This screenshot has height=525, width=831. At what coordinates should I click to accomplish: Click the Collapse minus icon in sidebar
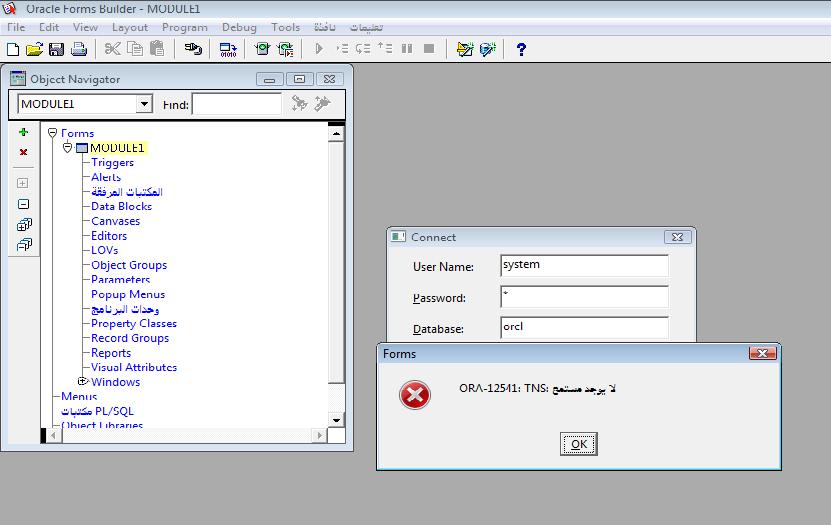24,204
